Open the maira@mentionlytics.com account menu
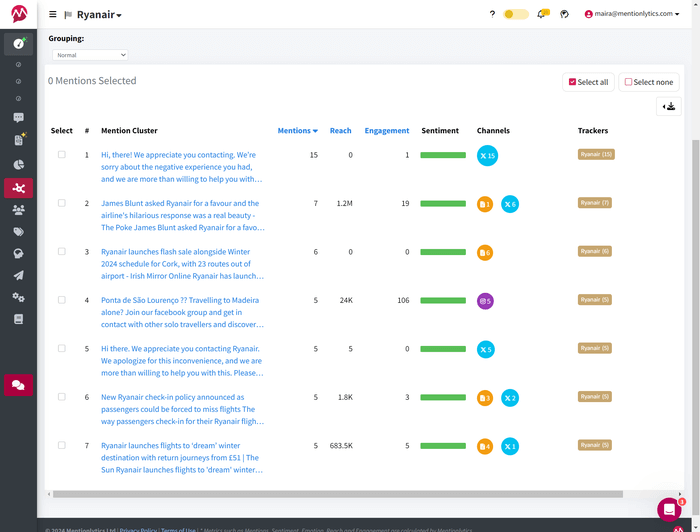Screen dimensions: 700x532 coord(632,14)
